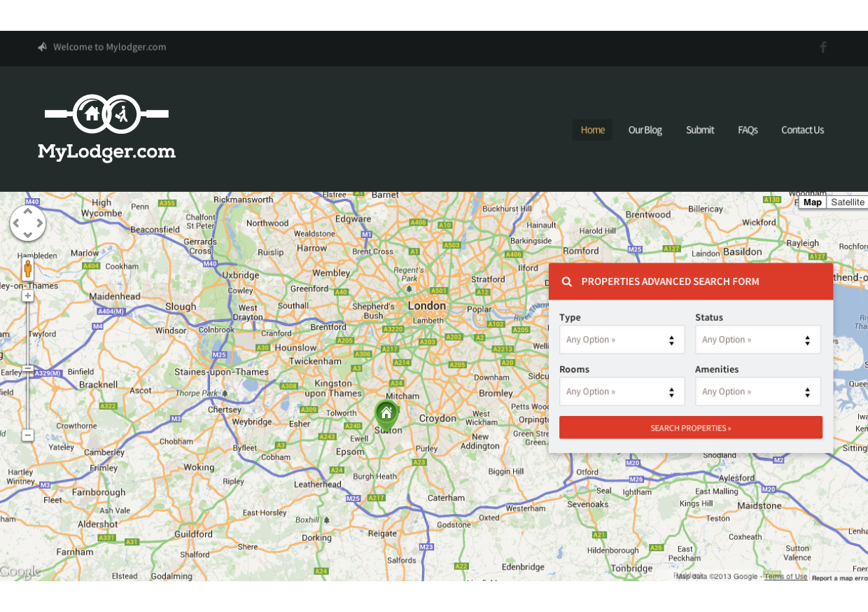
Task: Click the Reigate label on the map
Action: [383, 533]
